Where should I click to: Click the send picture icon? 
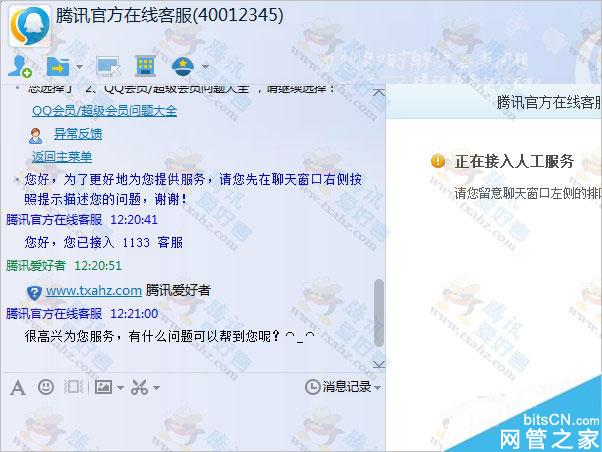click(x=103, y=387)
